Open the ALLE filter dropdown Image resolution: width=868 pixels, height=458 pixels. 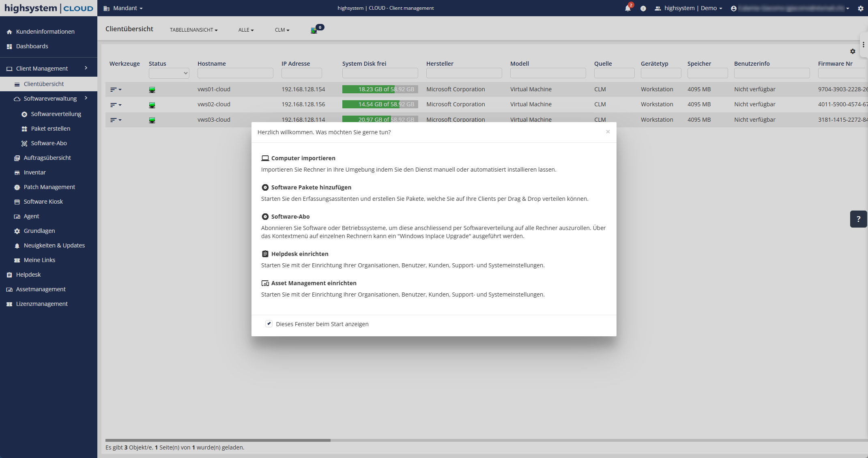(x=246, y=30)
